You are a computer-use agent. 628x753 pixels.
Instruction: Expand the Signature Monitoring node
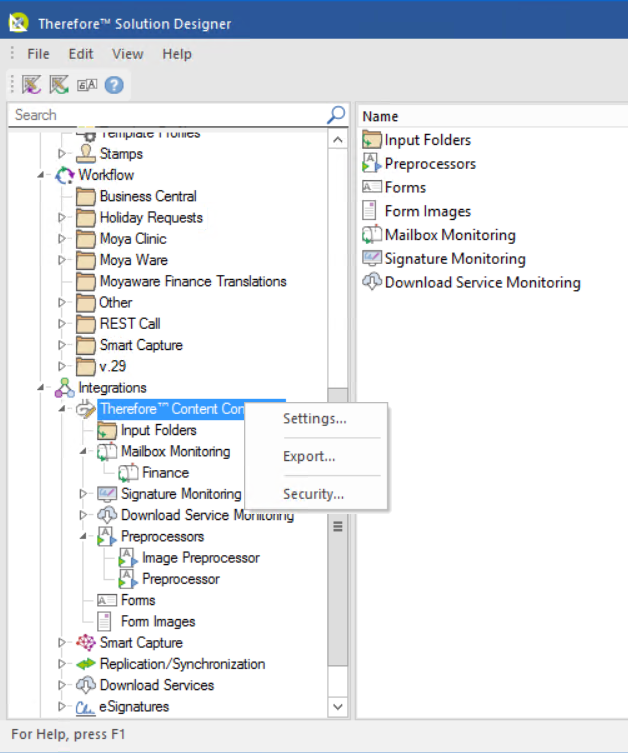pos(83,494)
